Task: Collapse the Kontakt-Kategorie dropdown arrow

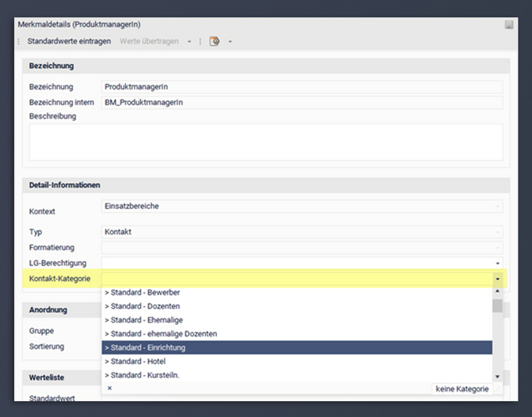Action: [x=497, y=279]
